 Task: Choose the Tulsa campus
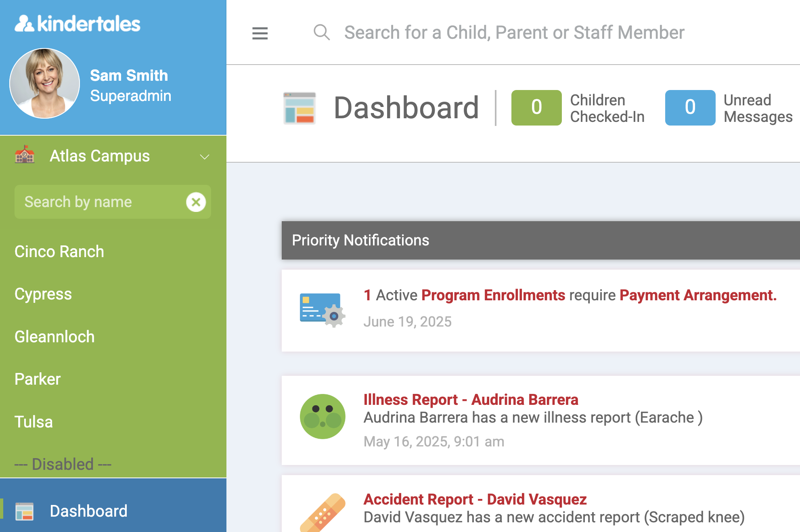(x=34, y=422)
